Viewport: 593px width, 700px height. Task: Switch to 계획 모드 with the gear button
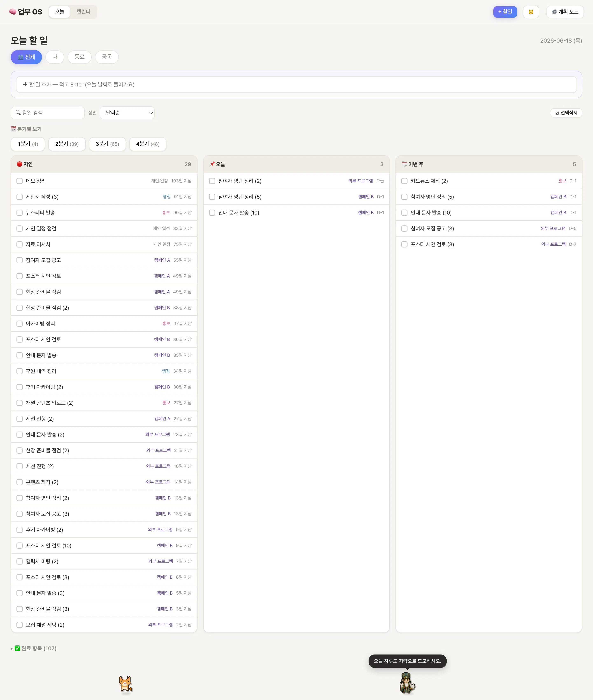tap(565, 12)
